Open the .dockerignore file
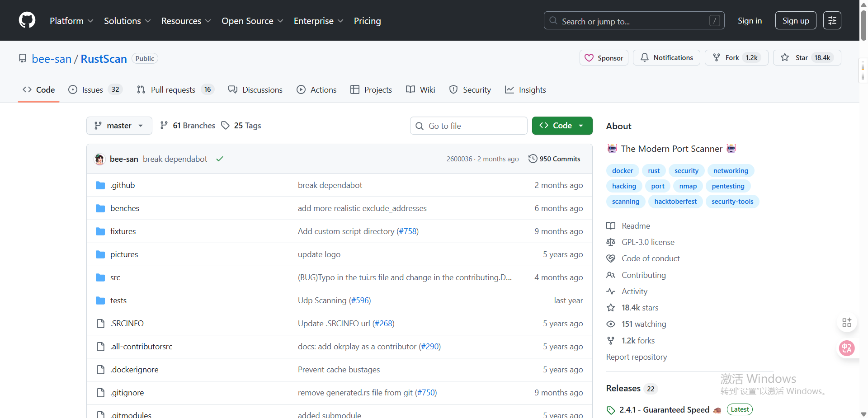The height and width of the screenshot is (418, 868). pos(134,370)
